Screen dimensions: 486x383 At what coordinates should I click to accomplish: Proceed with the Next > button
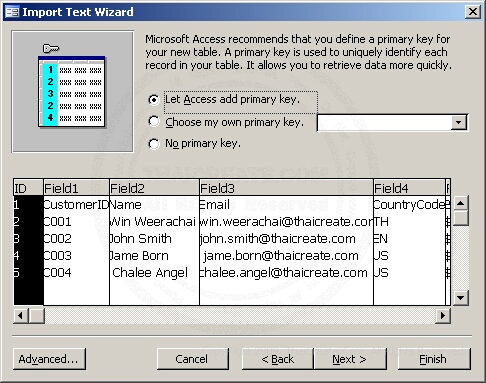[350, 359]
